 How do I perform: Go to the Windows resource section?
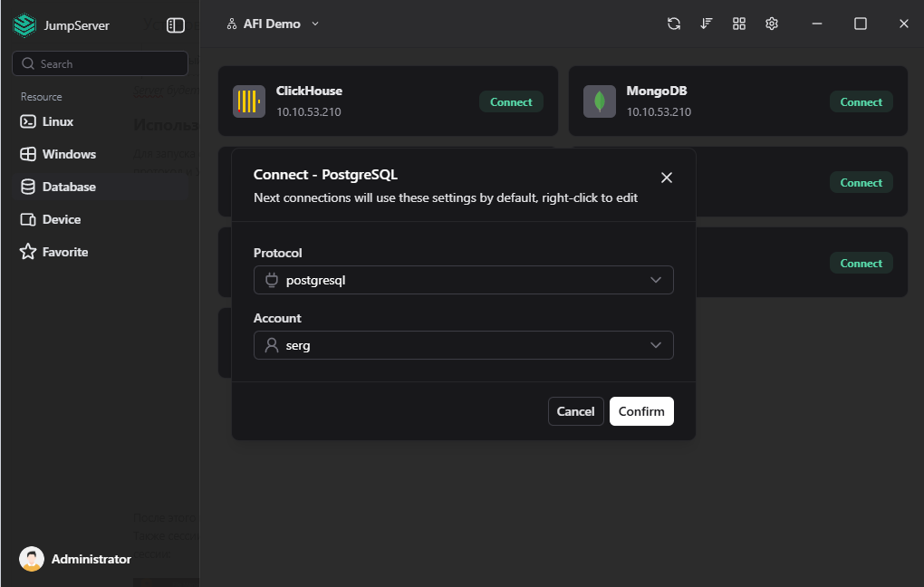coord(69,154)
